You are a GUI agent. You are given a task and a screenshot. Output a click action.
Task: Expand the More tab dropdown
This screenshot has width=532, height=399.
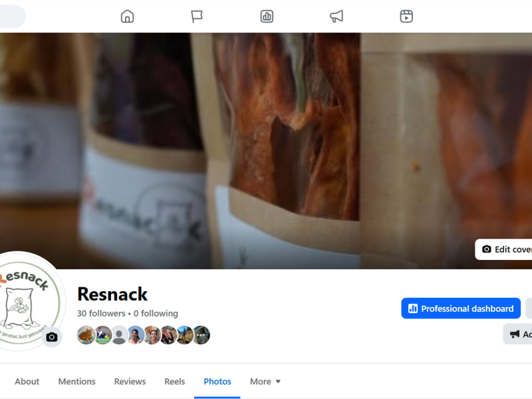coord(265,381)
